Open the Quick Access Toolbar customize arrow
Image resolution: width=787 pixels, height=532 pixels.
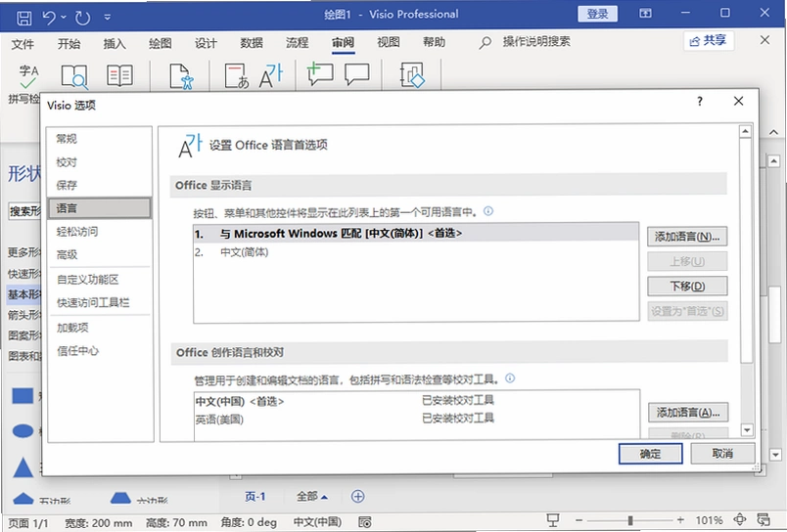[108, 18]
